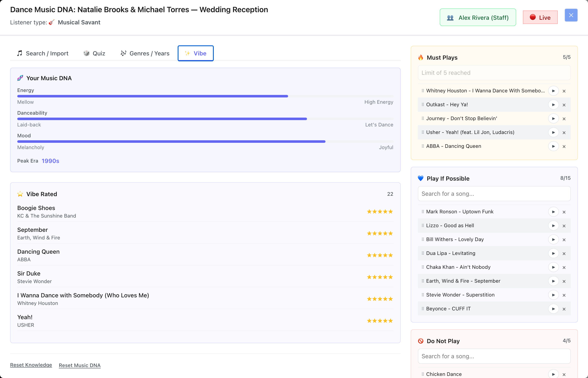
Task: Remove Mark Ronson - Uptown Funk
Action: point(564,212)
